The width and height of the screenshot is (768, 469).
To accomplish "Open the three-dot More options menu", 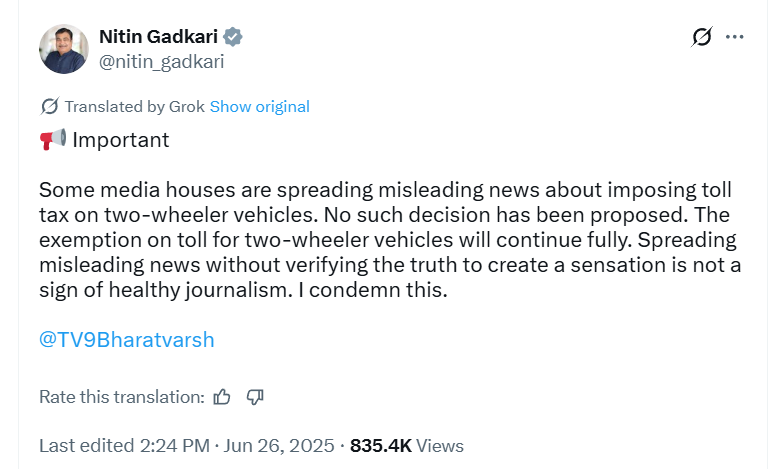I will tap(735, 37).
